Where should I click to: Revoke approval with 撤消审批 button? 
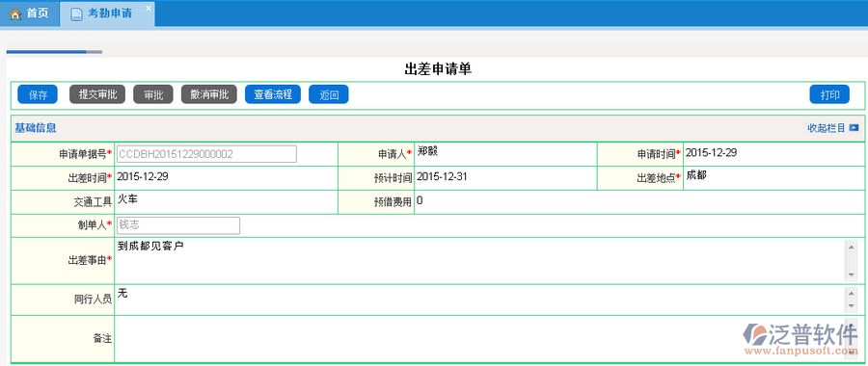coord(209,94)
